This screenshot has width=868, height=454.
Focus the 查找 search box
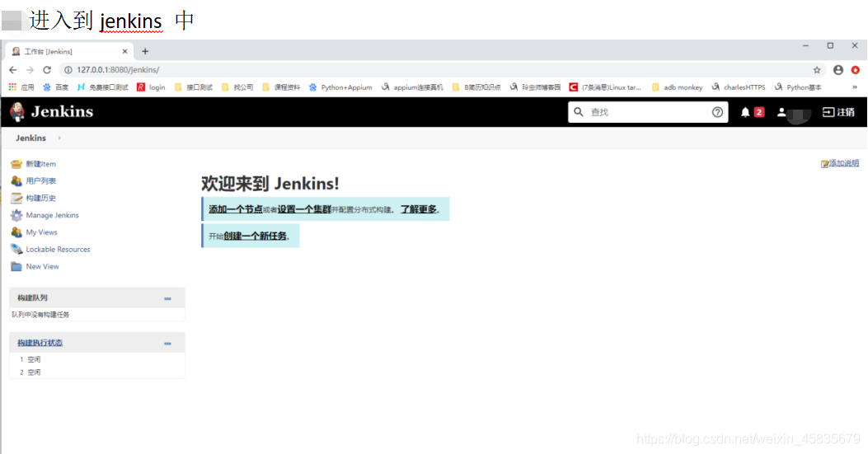(x=648, y=112)
